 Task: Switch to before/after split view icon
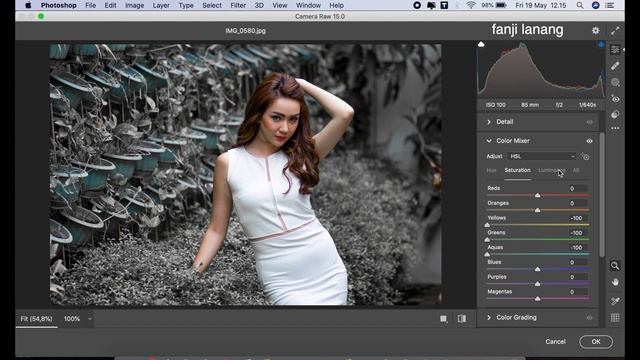tap(462, 319)
